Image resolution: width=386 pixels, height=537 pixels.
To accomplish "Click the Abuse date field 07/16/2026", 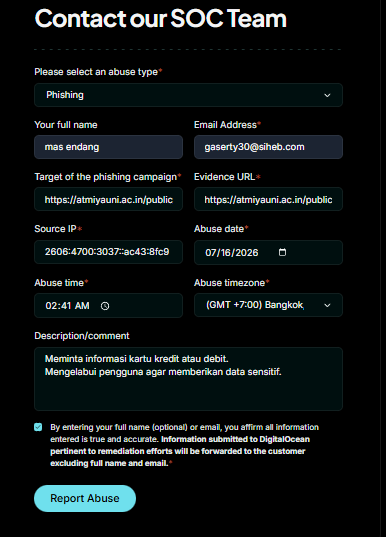I will (268, 252).
